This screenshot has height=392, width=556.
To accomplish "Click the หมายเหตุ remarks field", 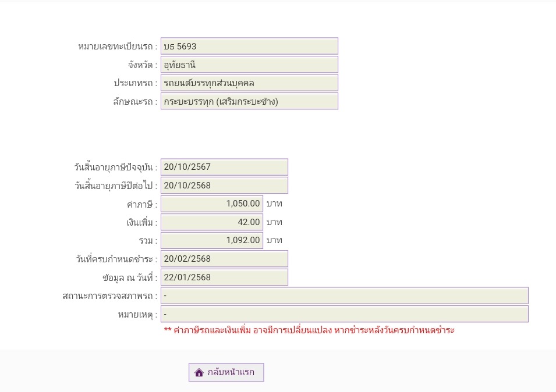I will pos(344,314).
